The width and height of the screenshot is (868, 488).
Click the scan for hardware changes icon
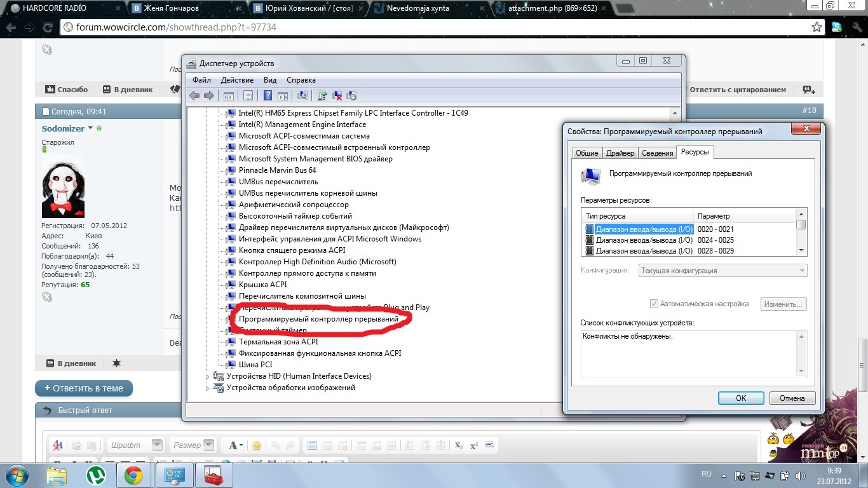(302, 95)
